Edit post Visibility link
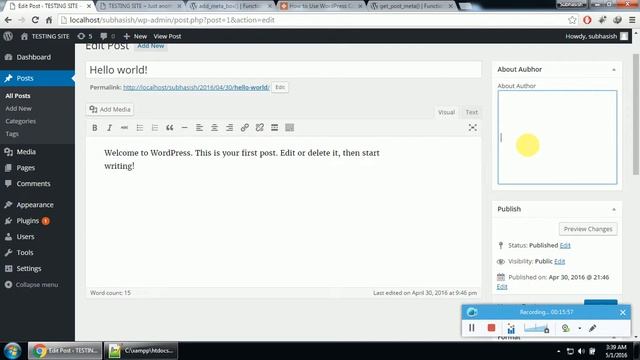This screenshot has width=640, height=360. click(560, 261)
